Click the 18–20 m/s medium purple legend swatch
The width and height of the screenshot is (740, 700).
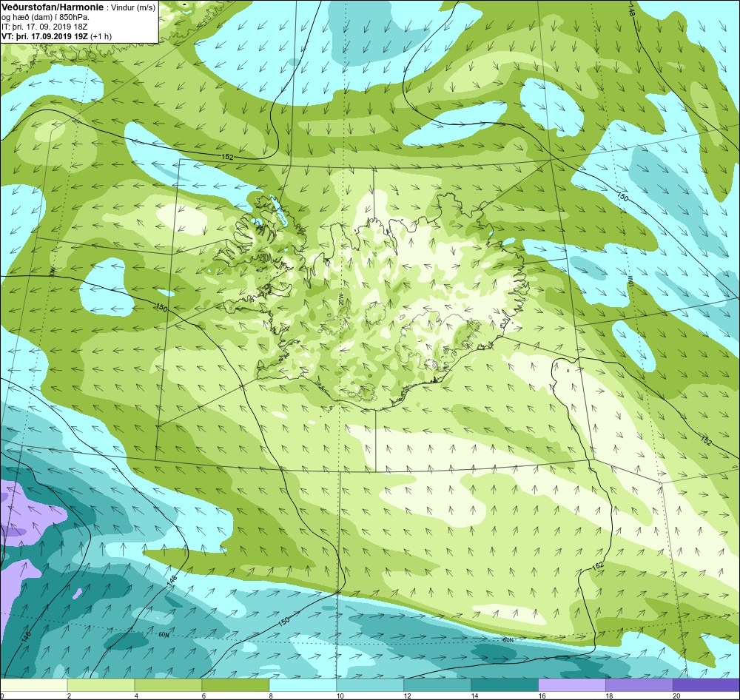pos(639,685)
